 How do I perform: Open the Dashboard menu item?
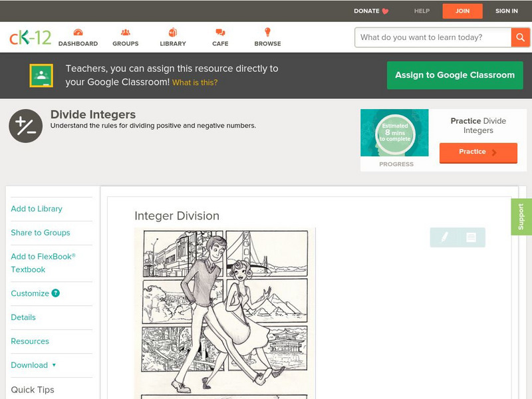[x=78, y=37]
